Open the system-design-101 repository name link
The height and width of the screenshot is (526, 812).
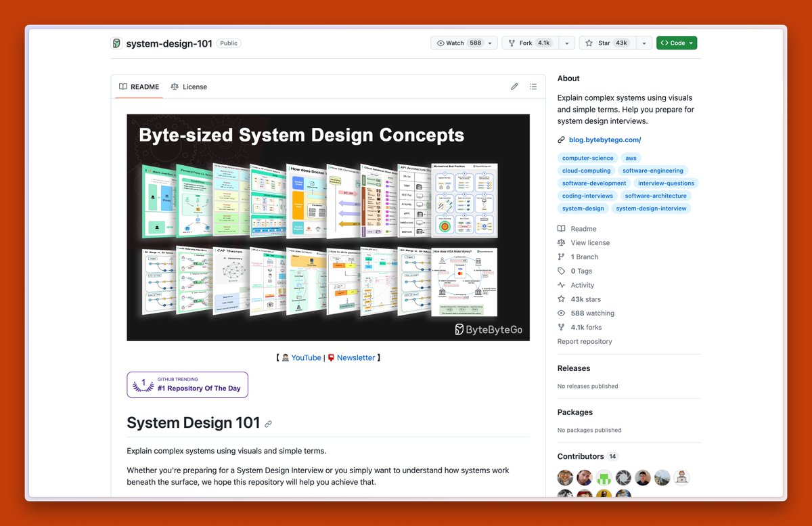pyautogui.click(x=169, y=43)
